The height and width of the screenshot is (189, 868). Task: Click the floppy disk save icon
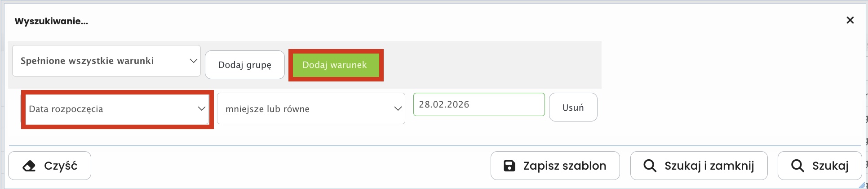(509, 166)
